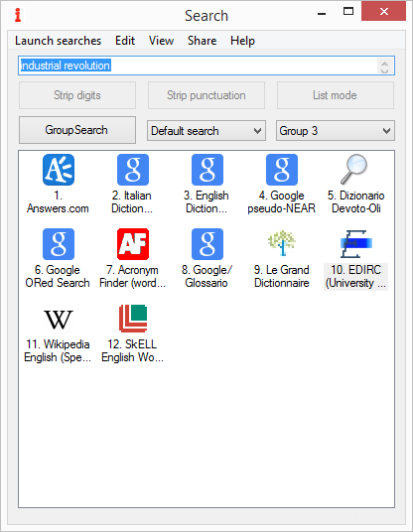Open the Edit menu
413x532 pixels.
tap(125, 41)
